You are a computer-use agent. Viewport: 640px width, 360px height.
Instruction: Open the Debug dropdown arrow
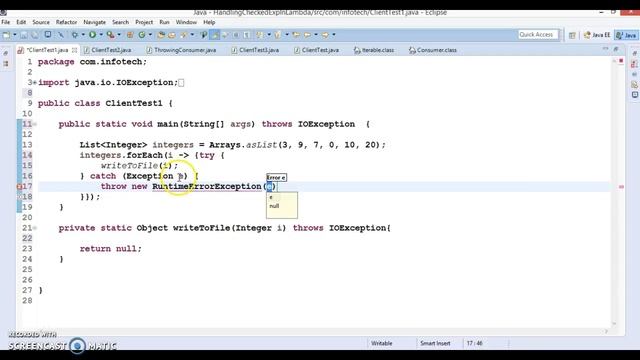point(83,35)
